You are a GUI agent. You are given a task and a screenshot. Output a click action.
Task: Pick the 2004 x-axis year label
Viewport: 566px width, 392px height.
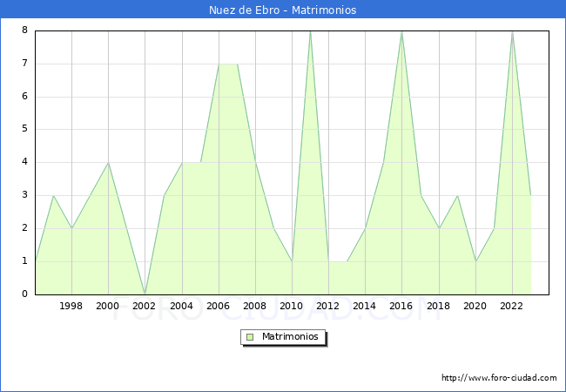[181, 307]
